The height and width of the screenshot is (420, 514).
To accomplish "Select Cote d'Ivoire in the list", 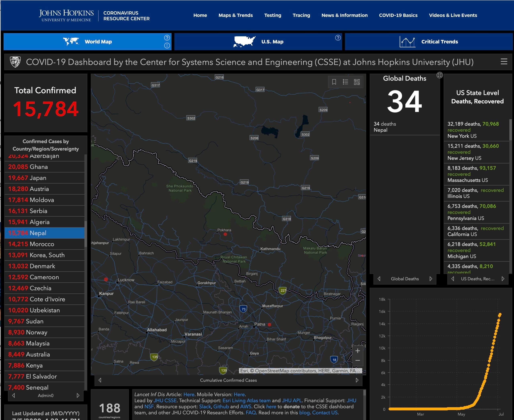I will tap(44, 299).
